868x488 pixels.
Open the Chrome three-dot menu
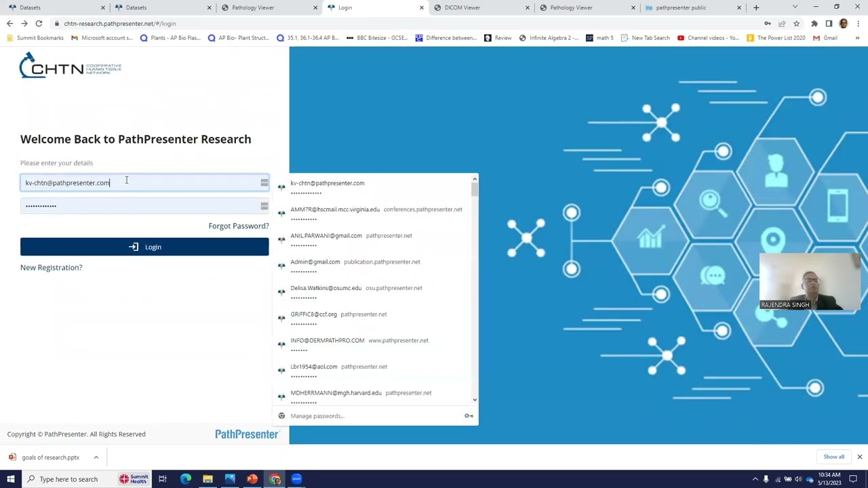pos(858,24)
